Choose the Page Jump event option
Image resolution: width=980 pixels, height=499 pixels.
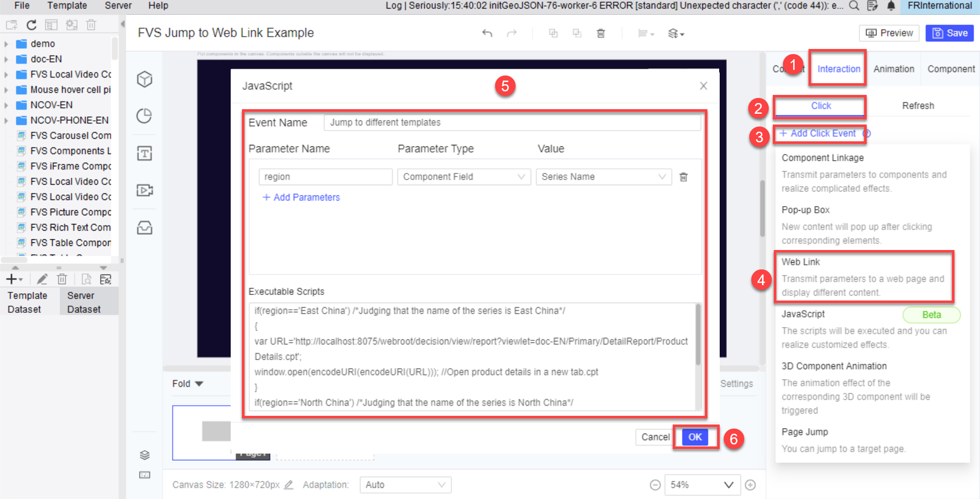coord(863,440)
